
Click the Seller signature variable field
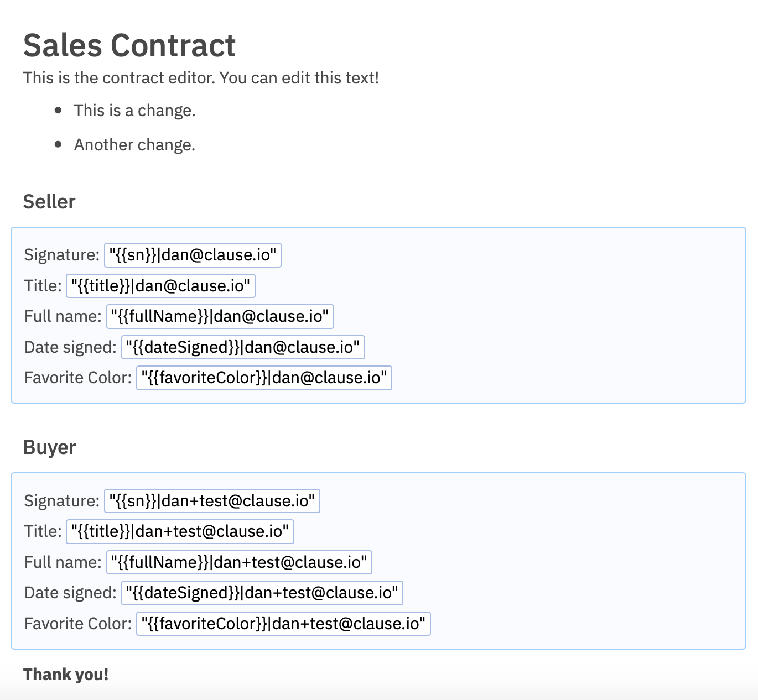click(193, 255)
